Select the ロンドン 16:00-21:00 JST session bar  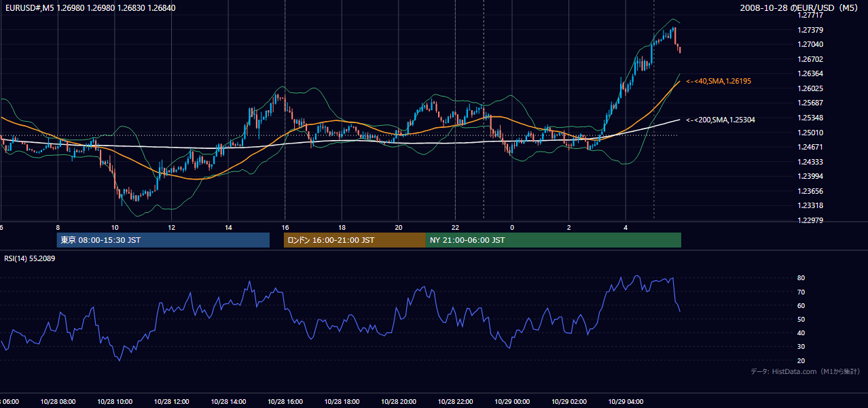(355, 240)
